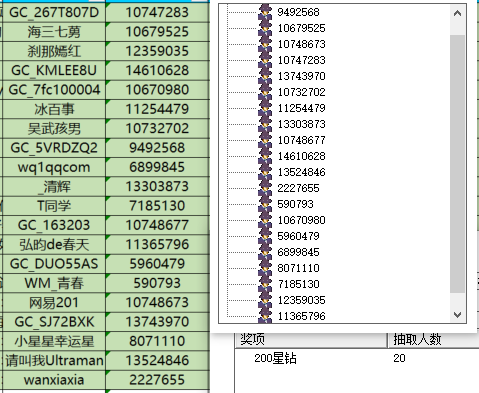Click the scroll up arrow in winner list
The width and height of the screenshot is (479, 393).
(x=458, y=13)
